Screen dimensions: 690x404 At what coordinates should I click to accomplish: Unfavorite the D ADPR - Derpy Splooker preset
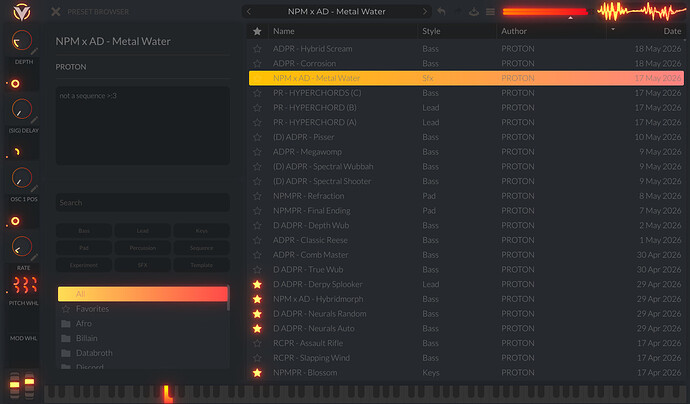click(x=257, y=284)
